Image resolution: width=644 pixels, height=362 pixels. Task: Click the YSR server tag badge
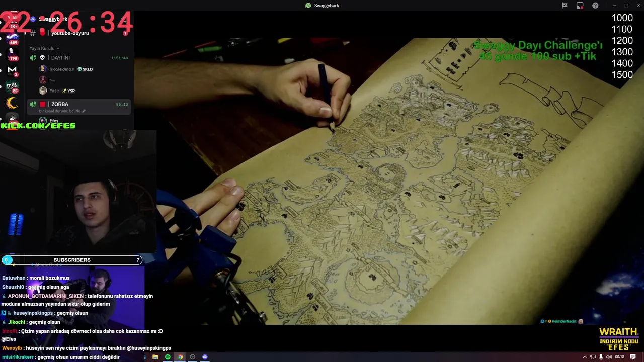tap(68, 91)
